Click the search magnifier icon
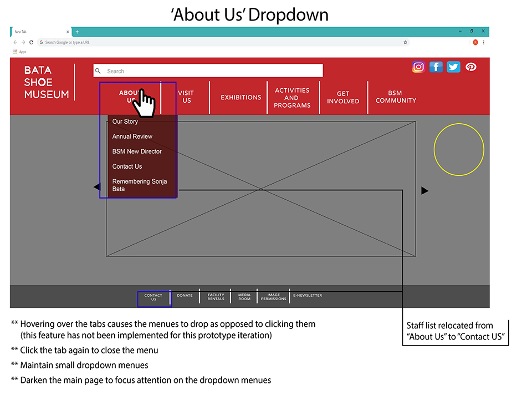This screenshot has height=405, width=532. click(98, 70)
